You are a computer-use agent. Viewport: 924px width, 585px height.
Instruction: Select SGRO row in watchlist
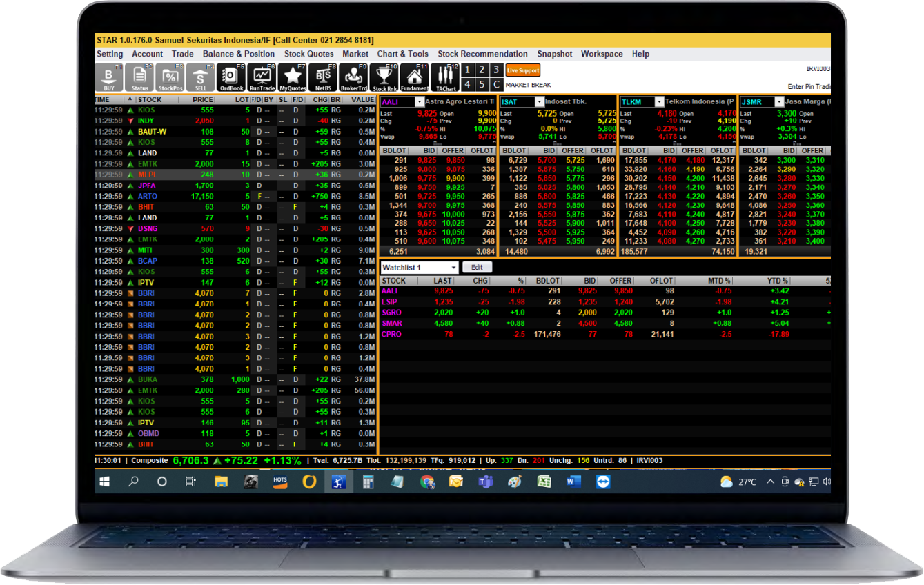604,313
